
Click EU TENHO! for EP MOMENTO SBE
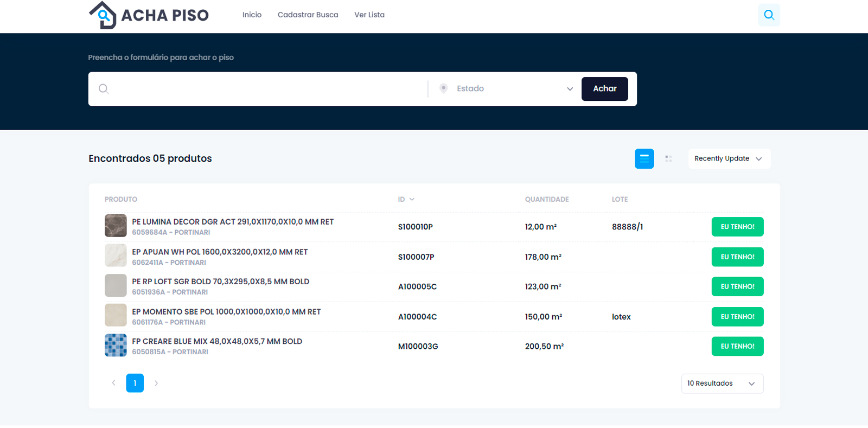click(x=737, y=316)
